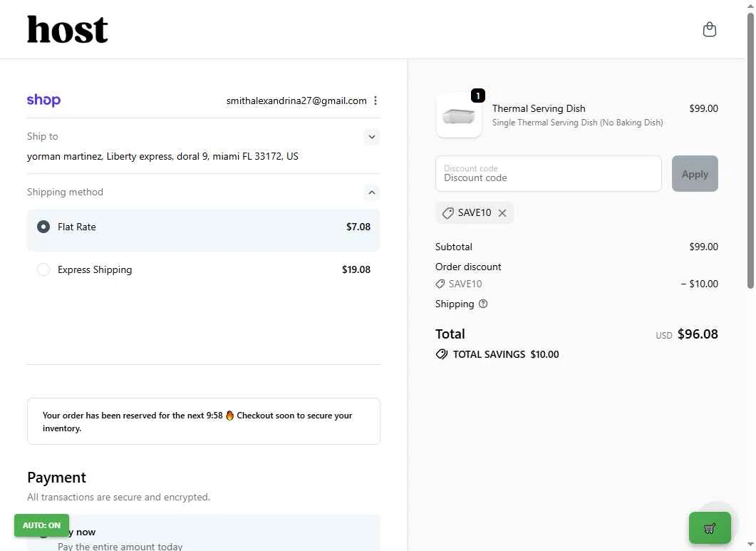Click the SAVE10 tag icon in chip
The height and width of the screenshot is (551, 756).
coord(448,213)
